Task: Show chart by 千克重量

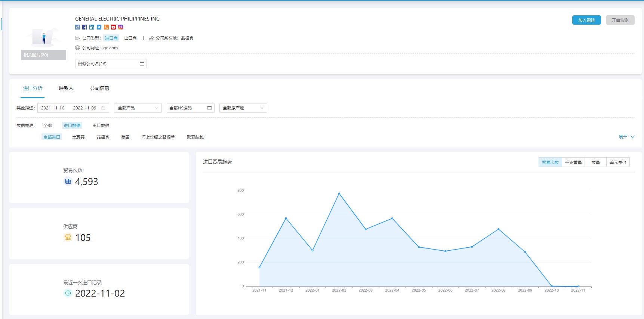Action: (573, 162)
